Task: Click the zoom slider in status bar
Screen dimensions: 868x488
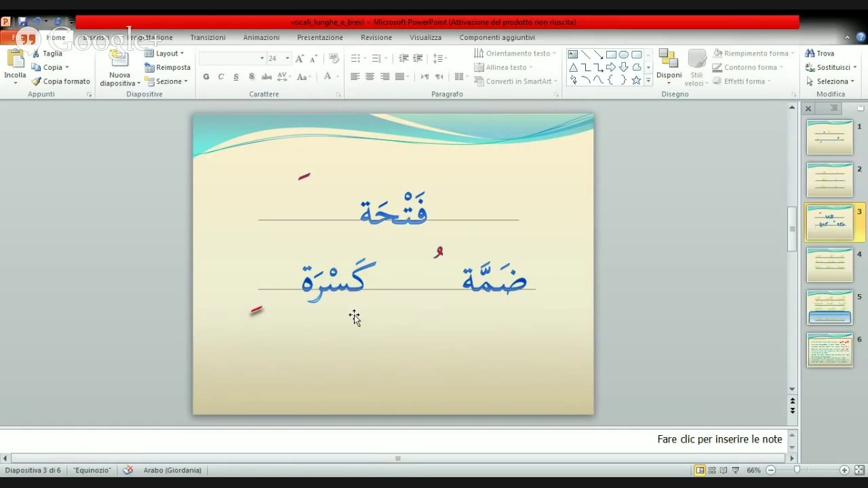Action: click(x=797, y=470)
